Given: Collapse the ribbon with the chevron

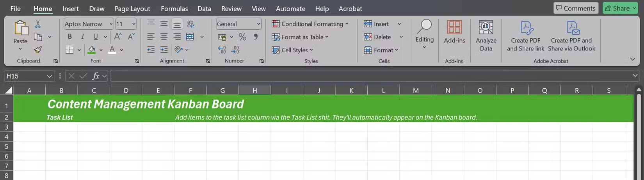Looking at the screenshot, I should pos(632,59).
